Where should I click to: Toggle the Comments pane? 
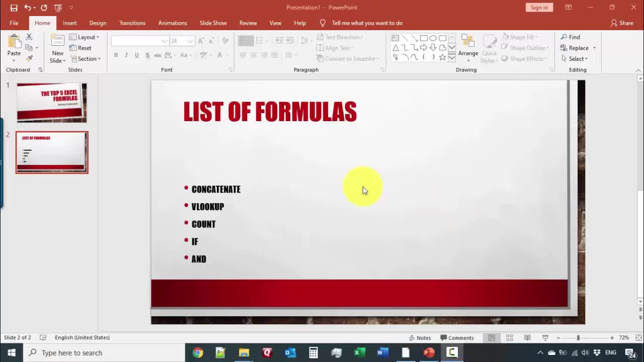coord(457,338)
